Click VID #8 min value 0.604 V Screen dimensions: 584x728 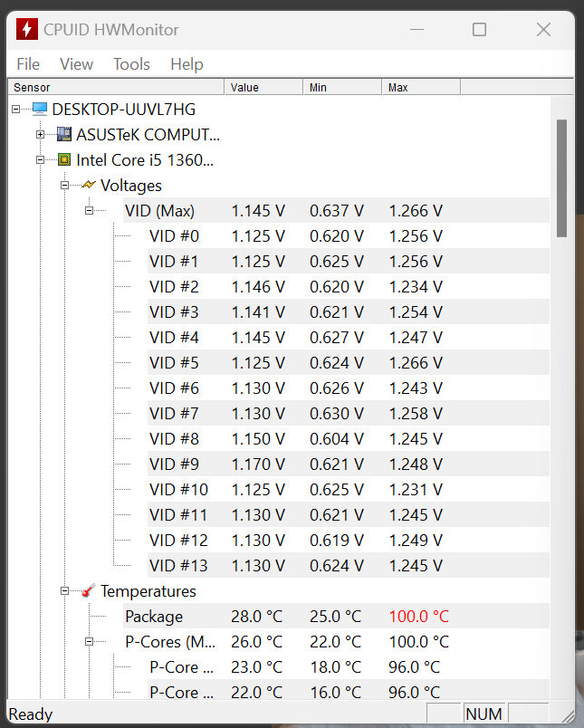pyautogui.click(x=337, y=439)
